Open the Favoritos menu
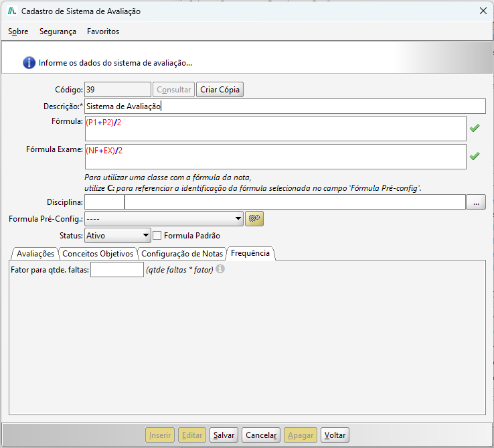The height and width of the screenshot is (448, 494). coord(103,31)
